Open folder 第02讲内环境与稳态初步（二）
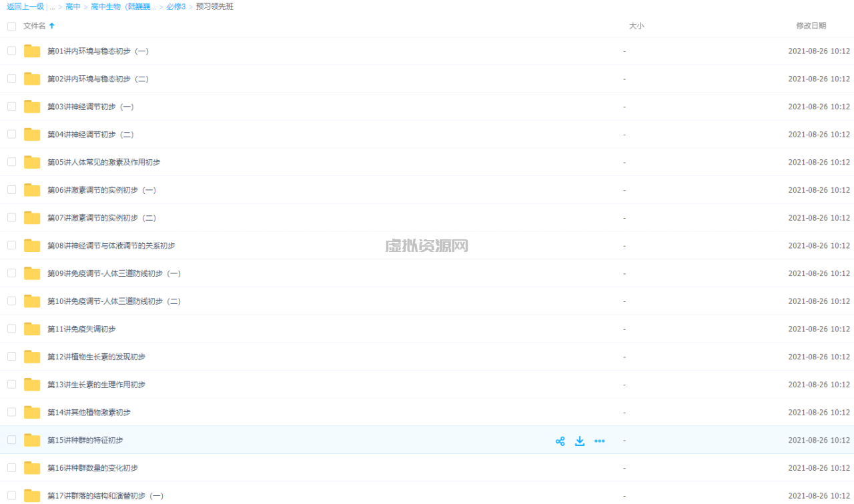 pyautogui.click(x=98, y=79)
